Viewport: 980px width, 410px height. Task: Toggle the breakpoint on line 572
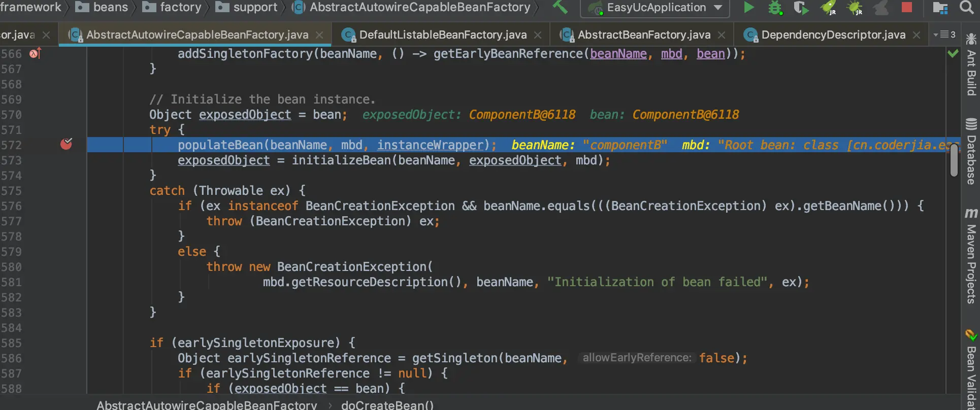point(66,145)
